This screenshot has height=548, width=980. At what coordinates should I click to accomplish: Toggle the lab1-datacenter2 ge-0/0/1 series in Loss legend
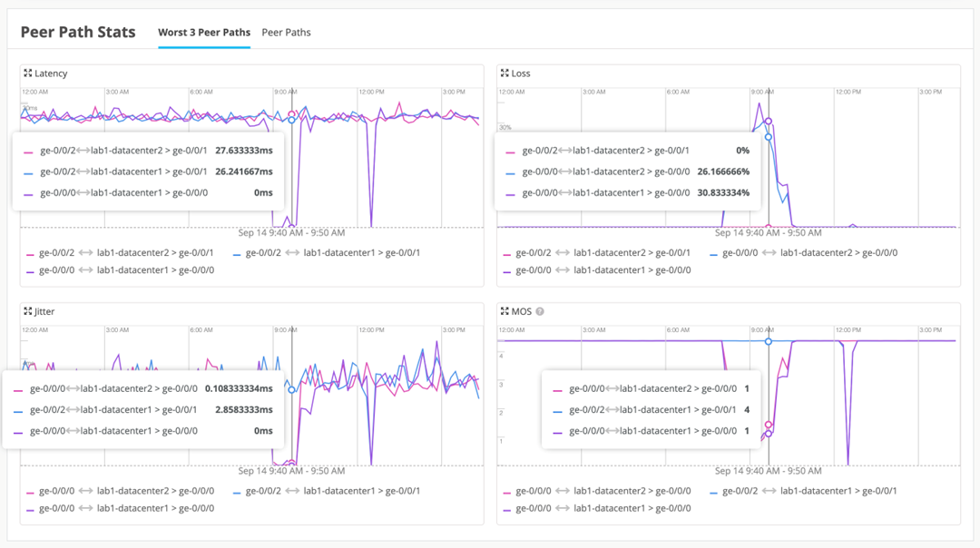coord(599,253)
